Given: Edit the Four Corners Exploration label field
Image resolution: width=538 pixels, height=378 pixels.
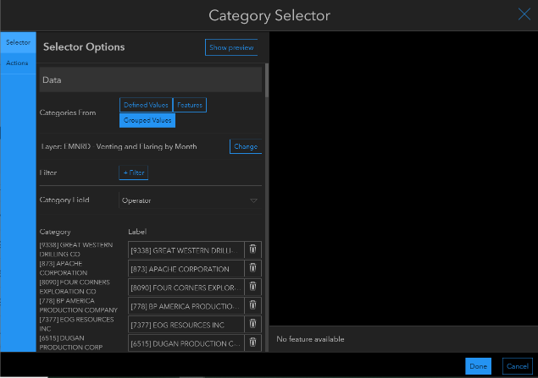Looking at the screenshot, I should [x=186, y=287].
